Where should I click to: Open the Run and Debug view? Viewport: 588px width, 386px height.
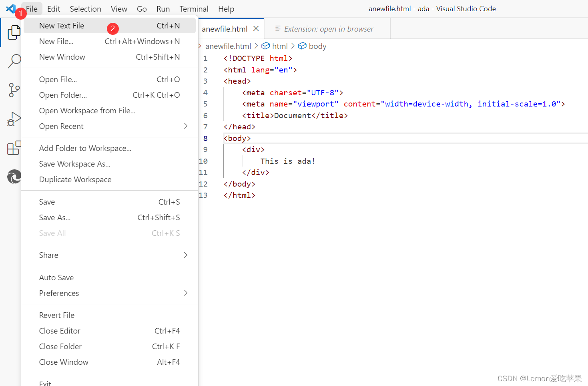tap(14, 119)
